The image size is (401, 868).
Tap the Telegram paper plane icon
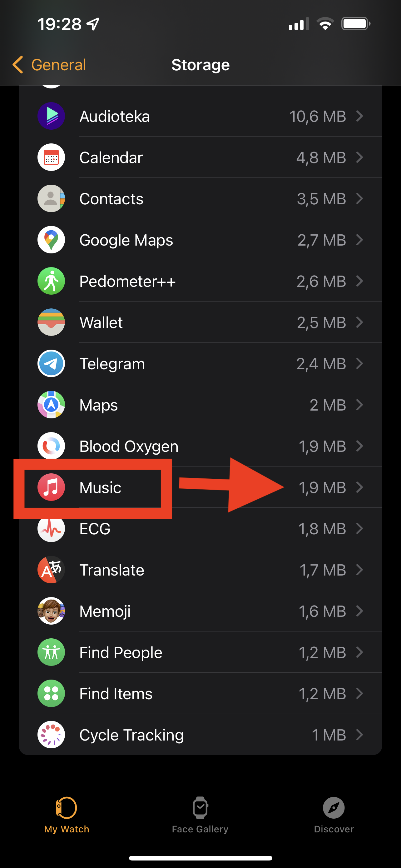[51, 364]
